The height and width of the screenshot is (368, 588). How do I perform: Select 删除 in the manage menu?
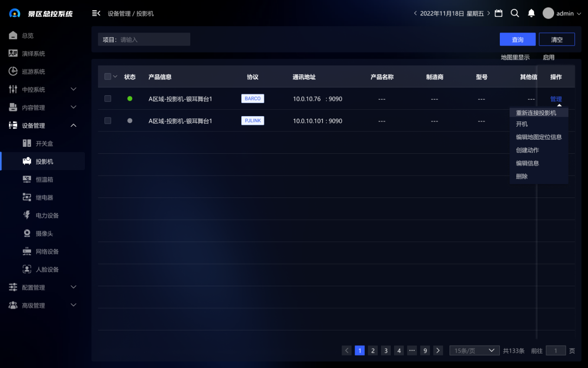(522, 177)
